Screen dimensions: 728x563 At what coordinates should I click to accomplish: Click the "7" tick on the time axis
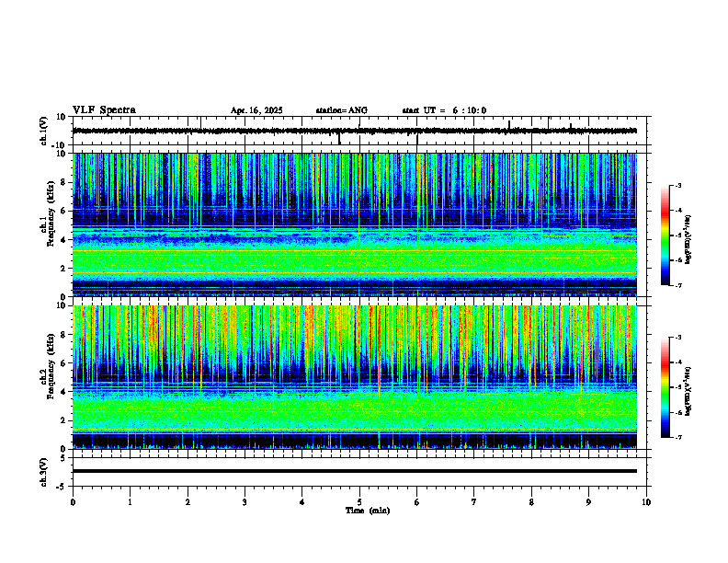point(474,502)
